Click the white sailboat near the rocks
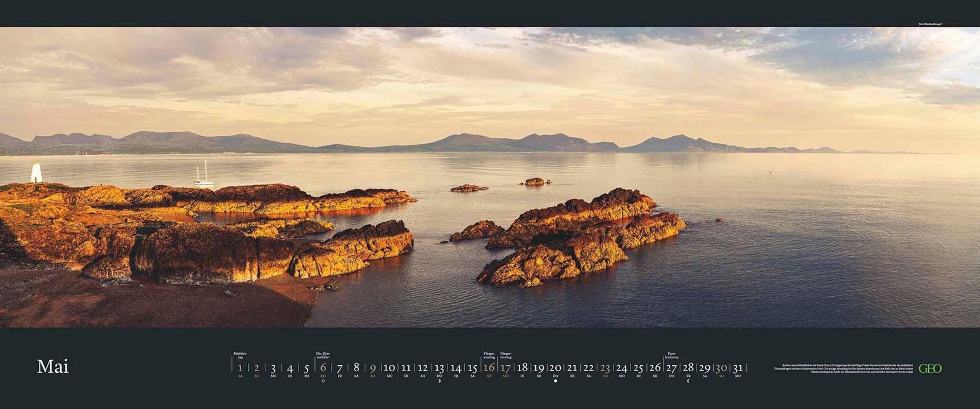980x409 pixels. pos(203,177)
